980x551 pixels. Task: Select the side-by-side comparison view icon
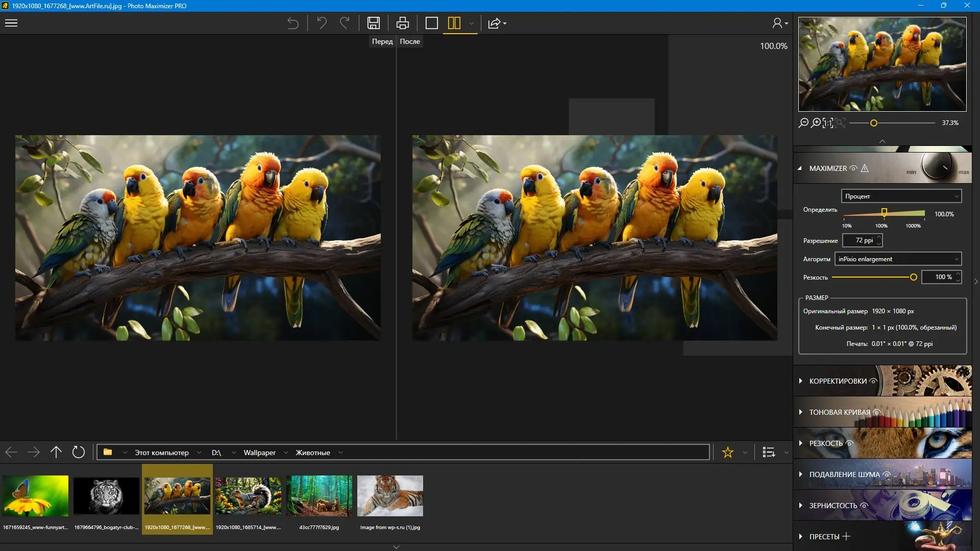click(455, 23)
